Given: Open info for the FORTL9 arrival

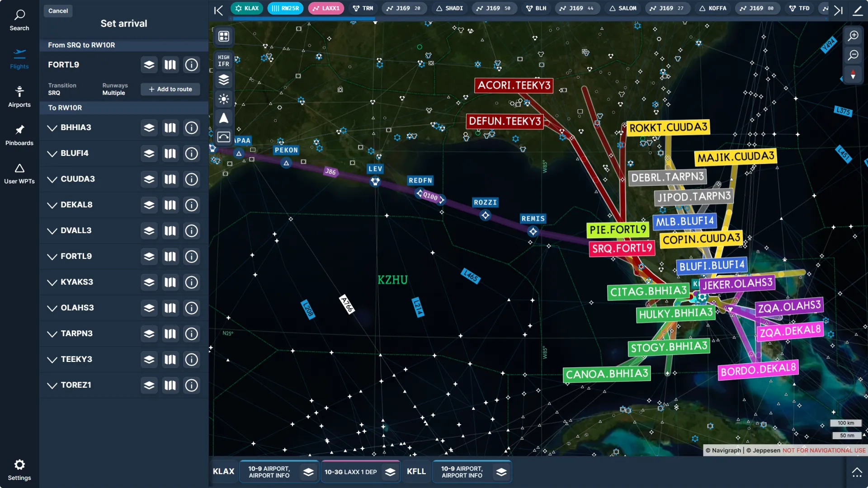Looking at the screenshot, I should click(191, 65).
